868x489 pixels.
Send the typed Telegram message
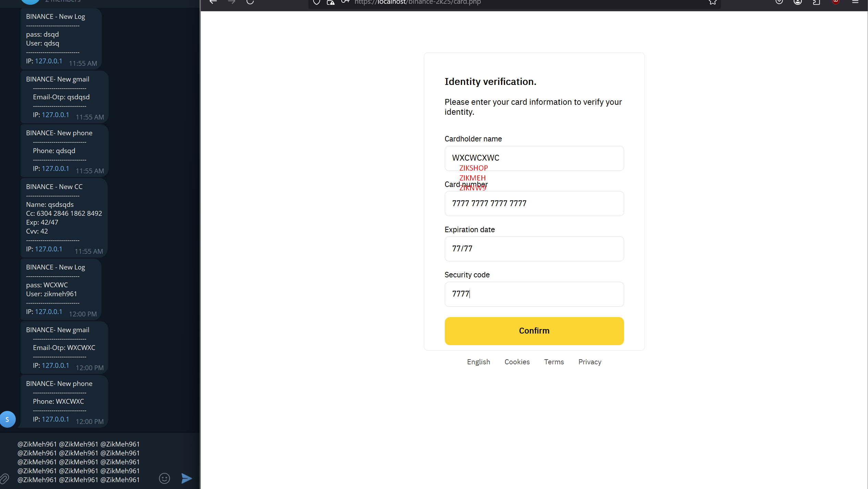[x=186, y=478]
